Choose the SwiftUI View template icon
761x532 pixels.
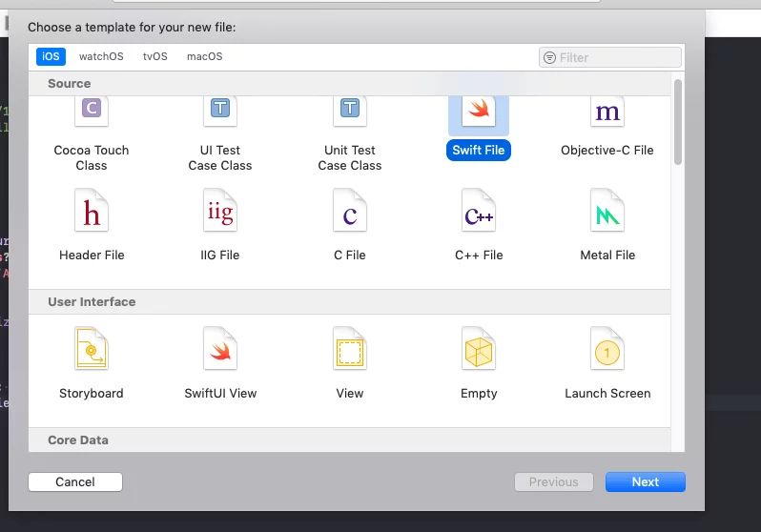pyautogui.click(x=220, y=349)
